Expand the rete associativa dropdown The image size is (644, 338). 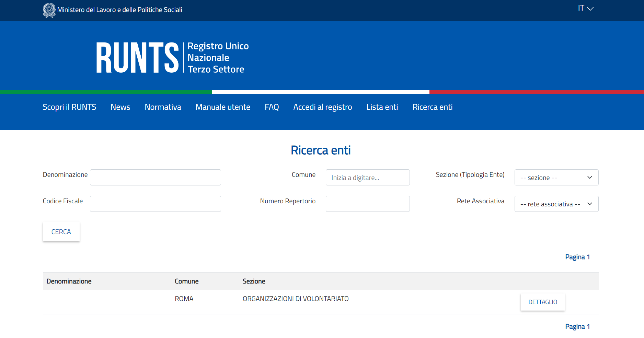556,204
